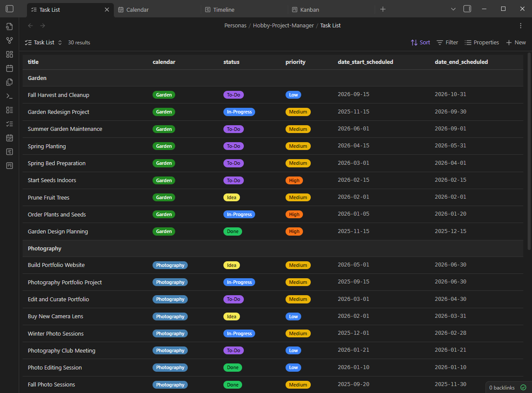Select the checklist icon in the sidebar

[x=9, y=123]
